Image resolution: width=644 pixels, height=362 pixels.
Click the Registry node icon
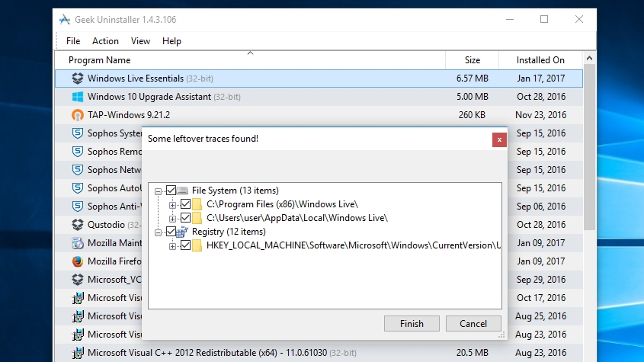click(x=182, y=232)
